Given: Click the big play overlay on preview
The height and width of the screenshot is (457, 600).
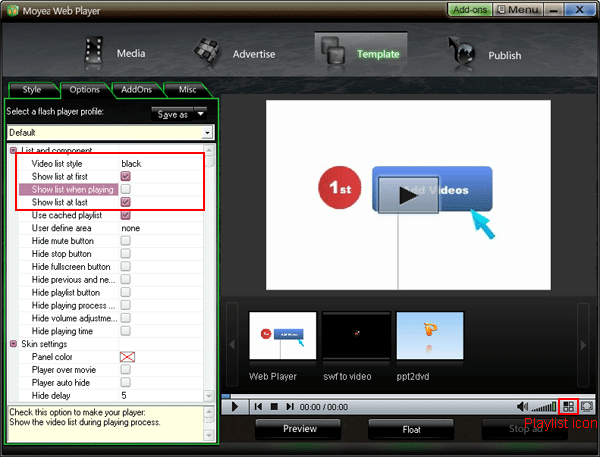Looking at the screenshot, I should pyautogui.click(x=408, y=195).
